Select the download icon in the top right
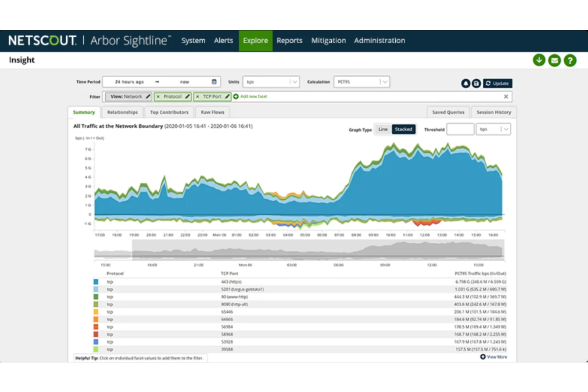Screen dimensions: 588x392 click(x=539, y=60)
